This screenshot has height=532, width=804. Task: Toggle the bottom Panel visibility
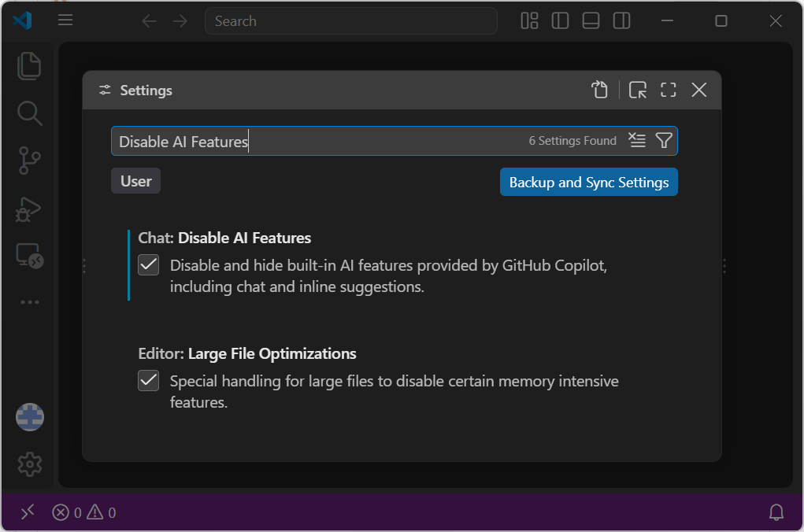click(591, 21)
